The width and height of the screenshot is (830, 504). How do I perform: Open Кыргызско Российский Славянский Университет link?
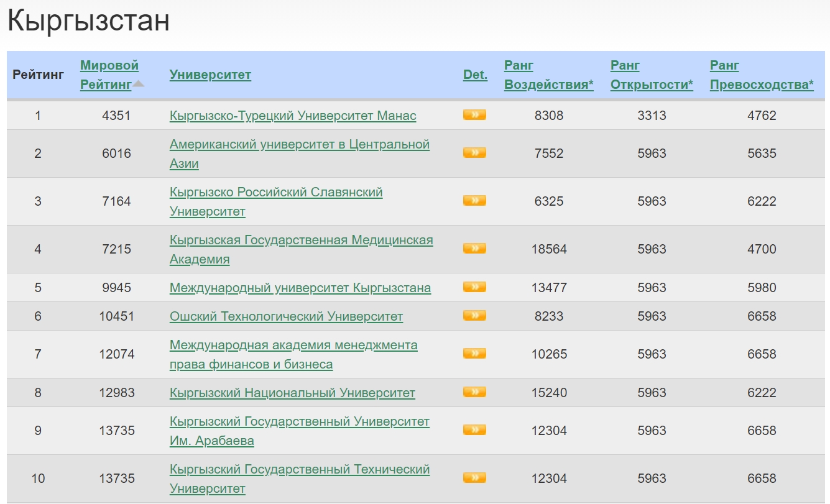click(276, 201)
